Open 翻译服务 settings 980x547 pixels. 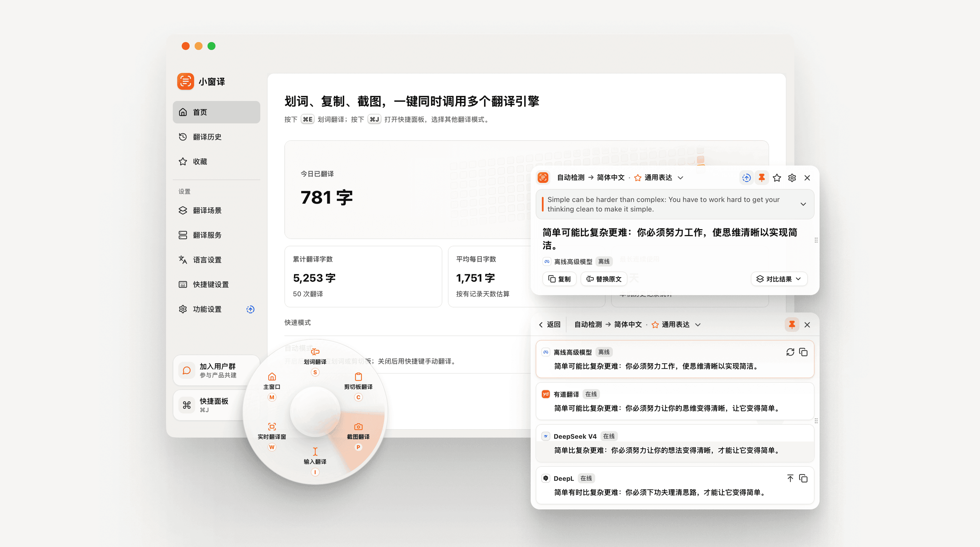tap(216, 235)
